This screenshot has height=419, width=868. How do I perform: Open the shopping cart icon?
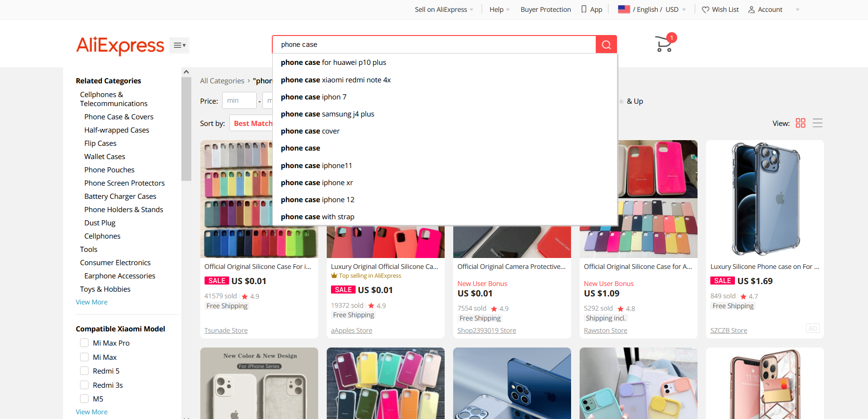click(x=664, y=44)
